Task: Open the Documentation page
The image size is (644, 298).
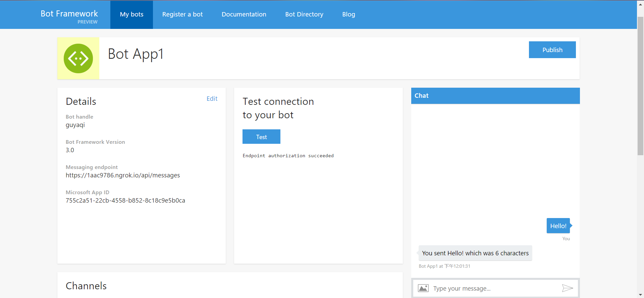Action: (244, 14)
